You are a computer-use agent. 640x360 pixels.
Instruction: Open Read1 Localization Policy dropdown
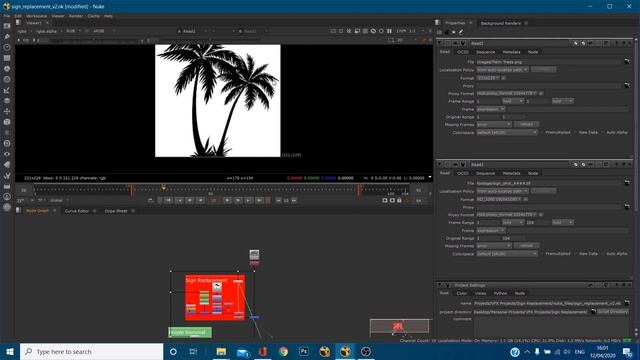(502, 70)
